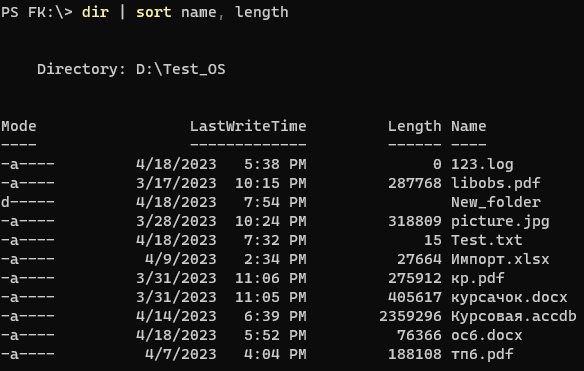Select the picture.jpg file name
This screenshot has height=371, width=584.
click(500, 221)
